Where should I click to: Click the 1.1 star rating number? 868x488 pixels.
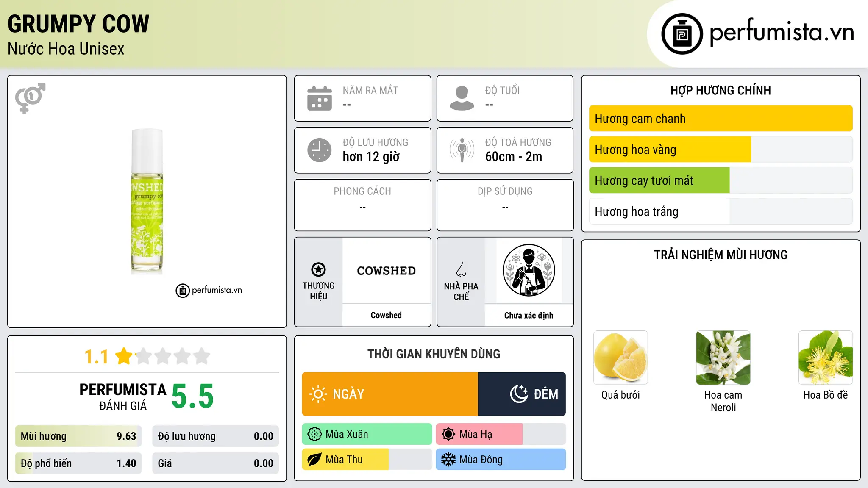point(96,357)
